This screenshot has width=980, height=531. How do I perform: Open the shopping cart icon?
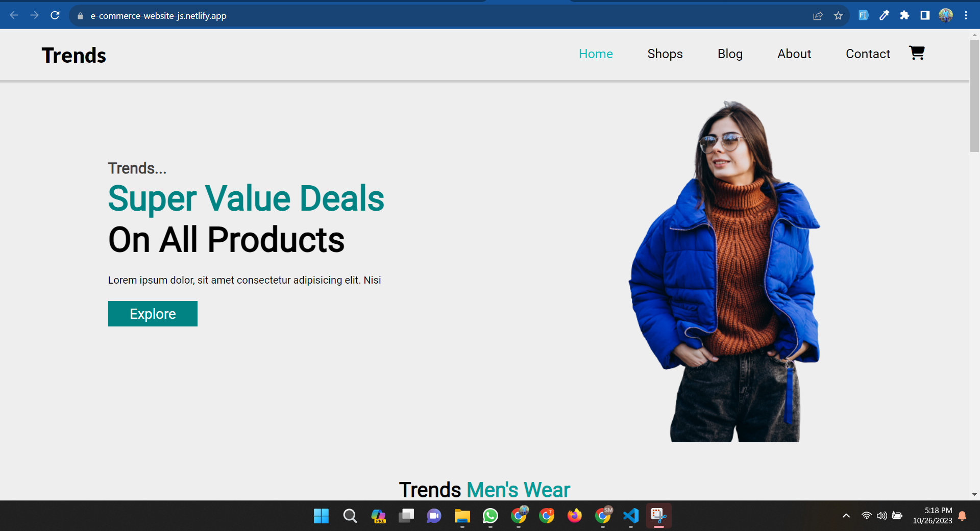(917, 53)
